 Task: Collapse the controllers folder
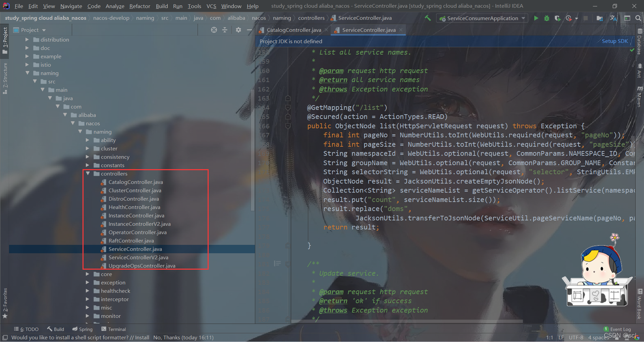88,174
